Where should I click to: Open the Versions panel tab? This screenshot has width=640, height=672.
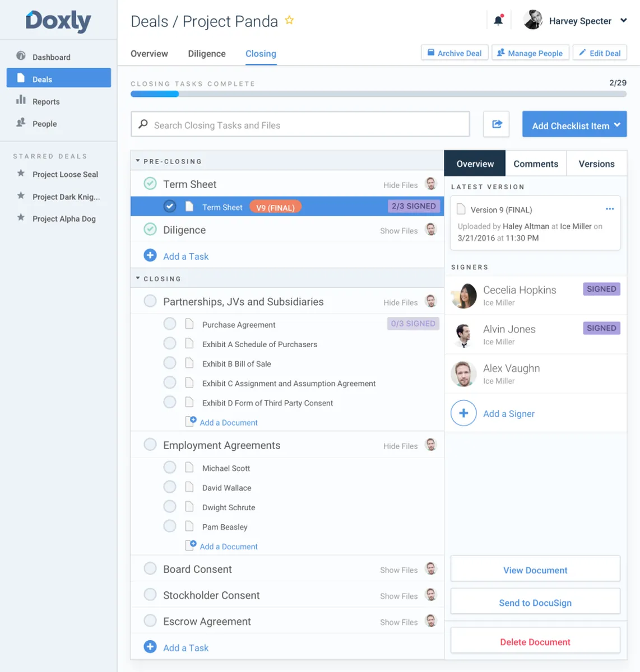click(x=596, y=164)
